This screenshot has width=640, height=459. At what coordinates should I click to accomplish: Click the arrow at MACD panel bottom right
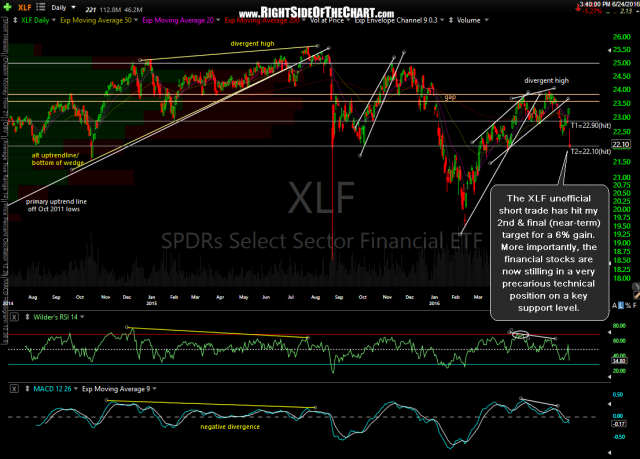click(x=609, y=452)
